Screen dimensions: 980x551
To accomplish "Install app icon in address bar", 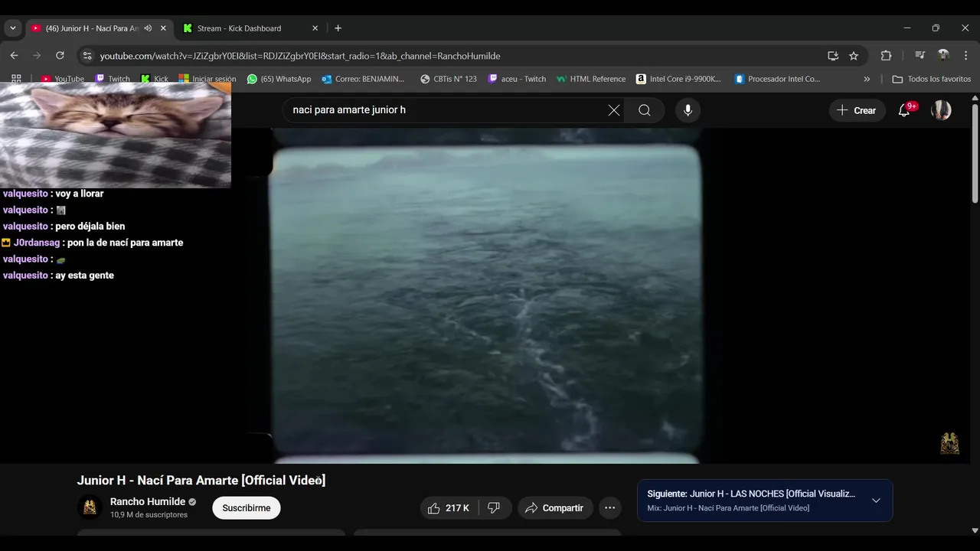I will click(x=833, y=56).
